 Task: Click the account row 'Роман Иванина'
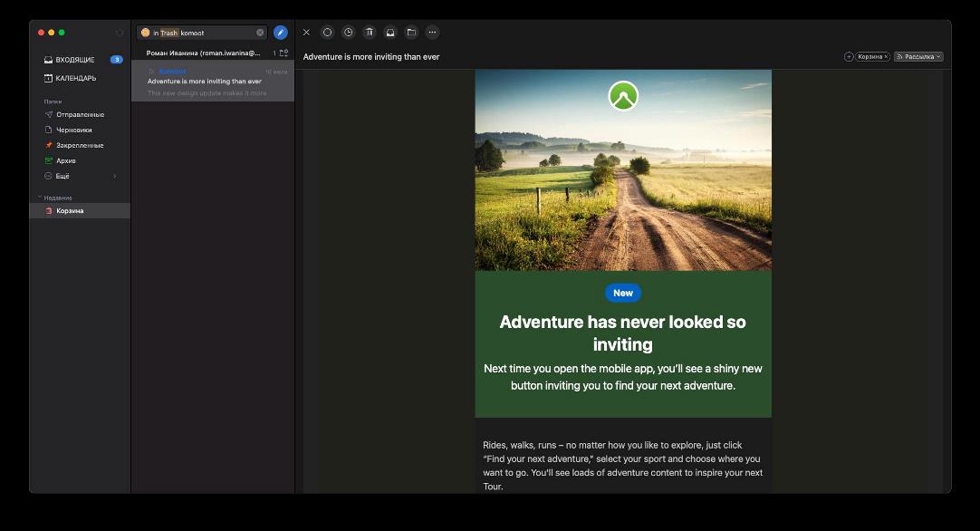[213, 53]
